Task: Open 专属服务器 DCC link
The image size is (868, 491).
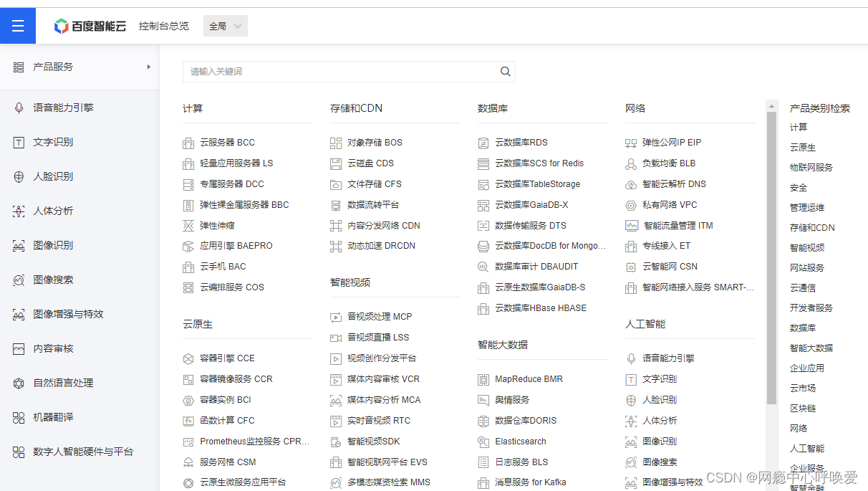Action: (x=232, y=184)
